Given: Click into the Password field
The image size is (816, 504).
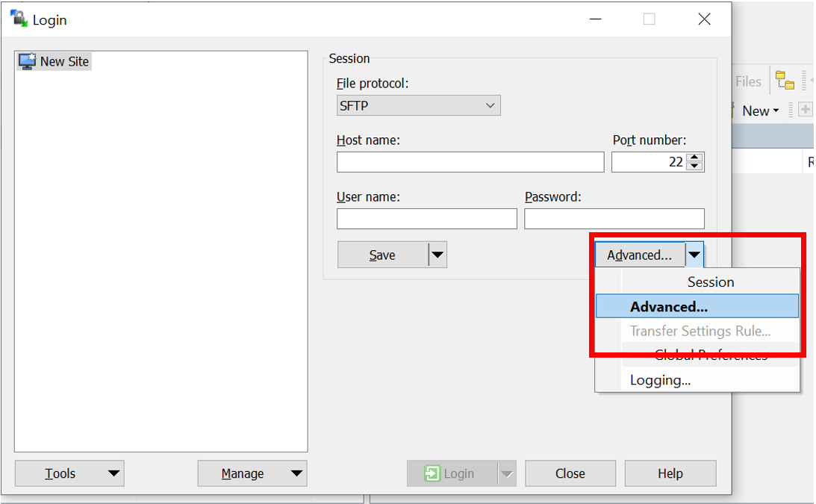Looking at the screenshot, I should pyautogui.click(x=614, y=219).
